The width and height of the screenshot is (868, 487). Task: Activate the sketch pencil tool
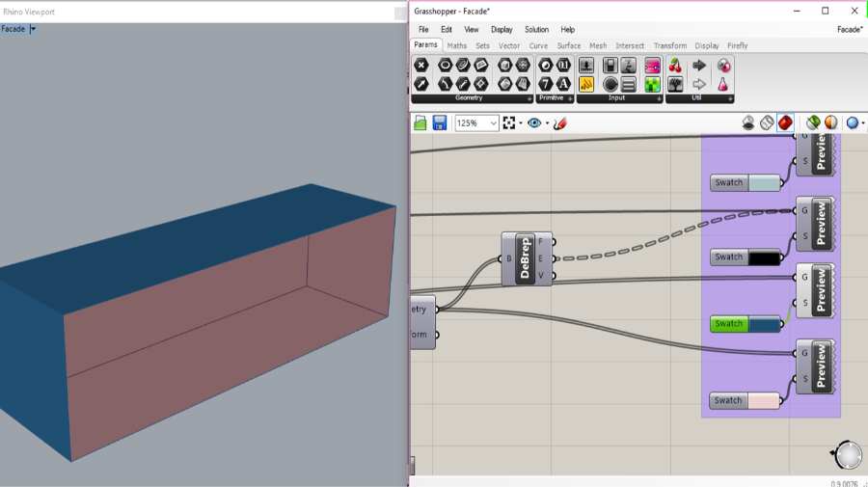(x=559, y=122)
